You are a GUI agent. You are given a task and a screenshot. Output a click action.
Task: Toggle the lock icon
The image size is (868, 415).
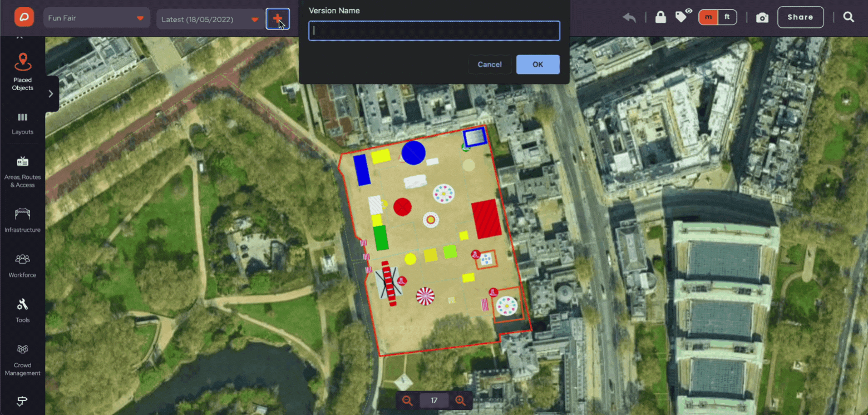(660, 17)
